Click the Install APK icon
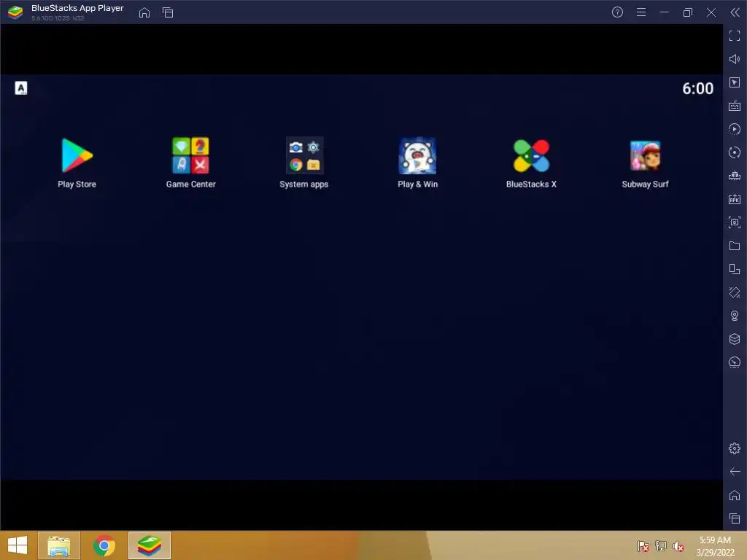747x560 pixels. click(x=735, y=199)
